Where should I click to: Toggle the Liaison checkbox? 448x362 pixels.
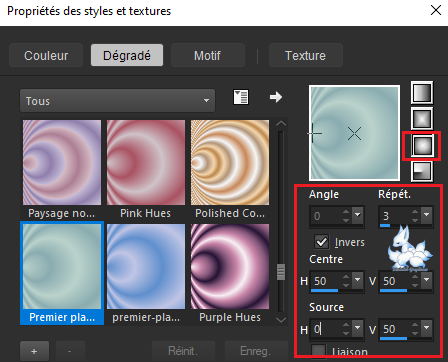318,351
